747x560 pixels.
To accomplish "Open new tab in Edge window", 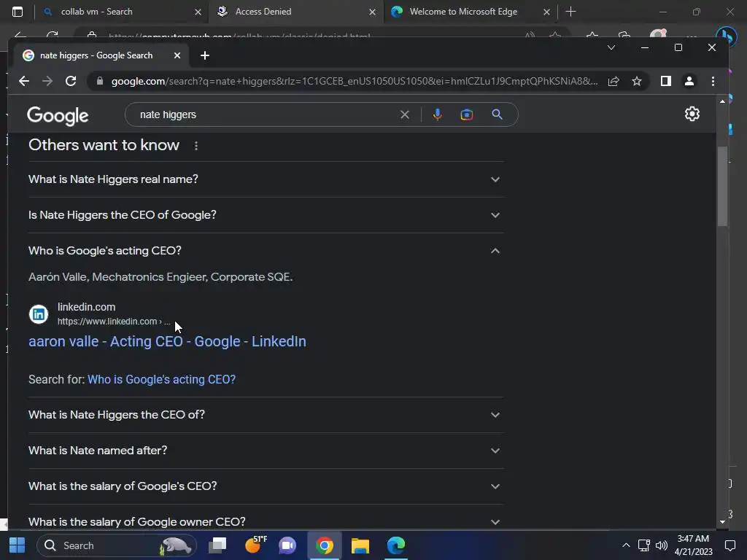I will tap(570, 12).
